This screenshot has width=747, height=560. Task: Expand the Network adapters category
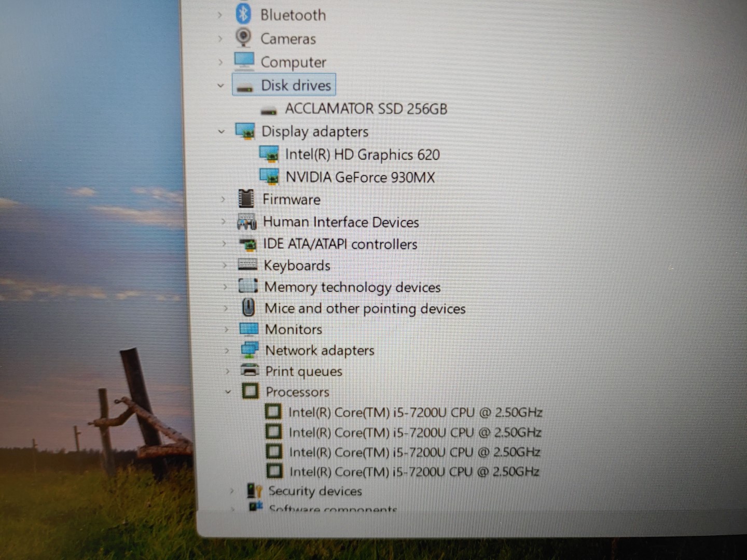click(x=227, y=351)
